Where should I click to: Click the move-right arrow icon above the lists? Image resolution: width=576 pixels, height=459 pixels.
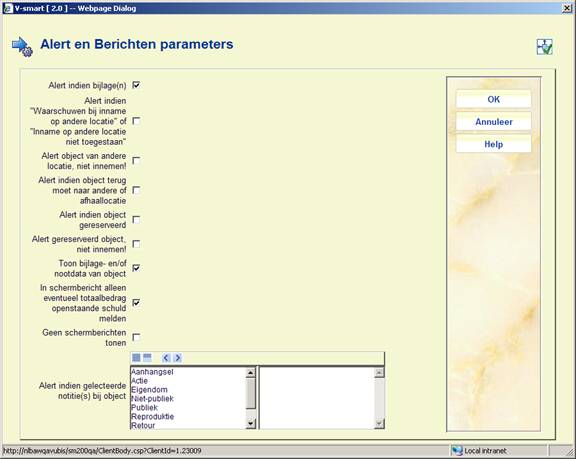178,358
